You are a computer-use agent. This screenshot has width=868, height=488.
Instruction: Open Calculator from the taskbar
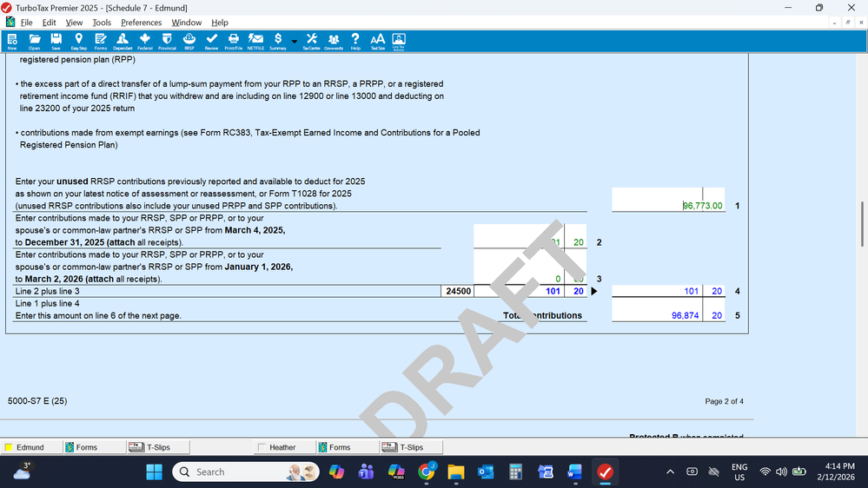[x=515, y=472]
